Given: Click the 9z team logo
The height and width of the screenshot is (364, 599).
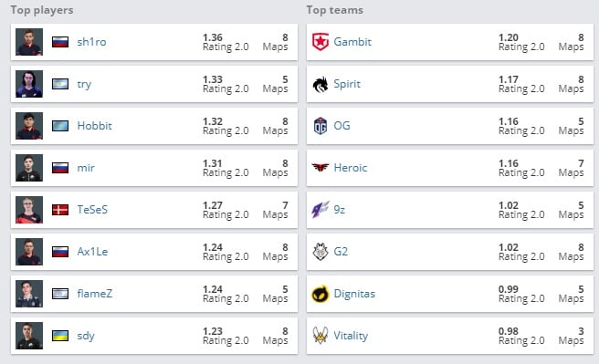Looking at the screenshot, I should [321, 210].
